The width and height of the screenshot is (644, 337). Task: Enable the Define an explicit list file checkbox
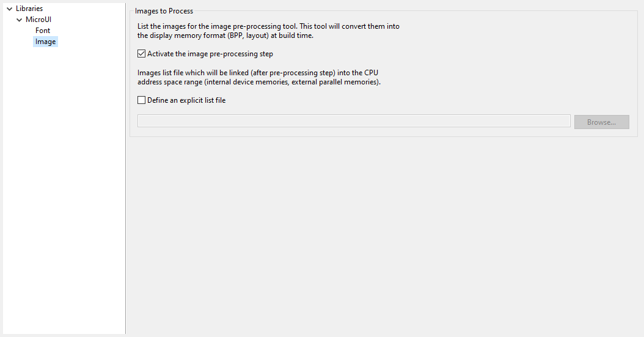click(x=142, y=100)
